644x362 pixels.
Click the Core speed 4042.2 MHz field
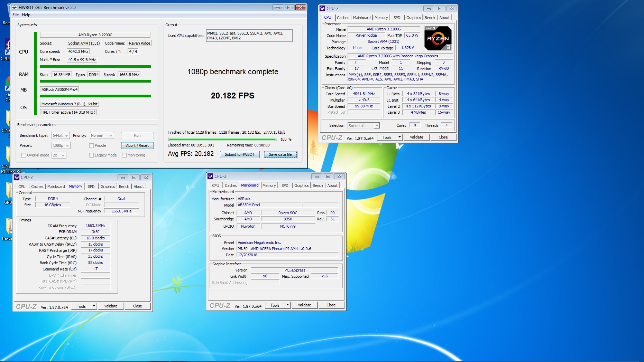[78, 51]
